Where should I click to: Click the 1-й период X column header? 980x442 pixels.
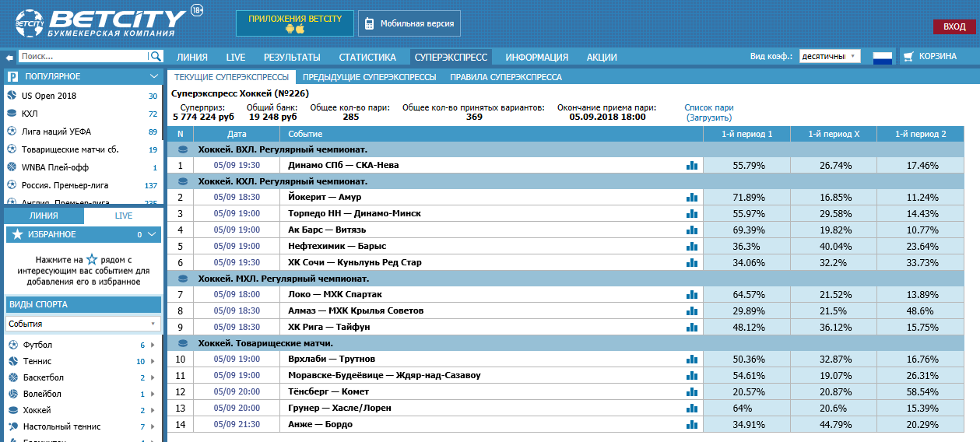click(834, 134)
